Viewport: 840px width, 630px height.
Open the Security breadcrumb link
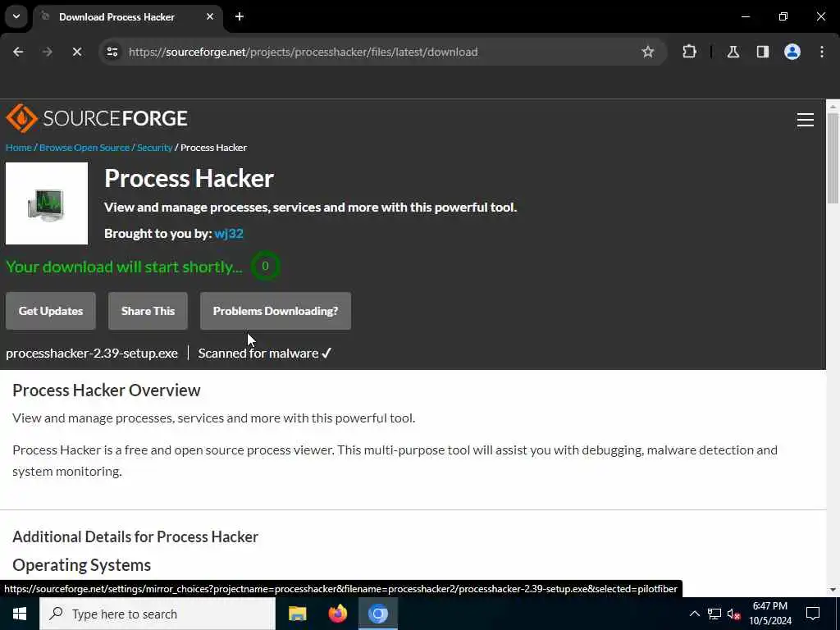point(154,148)
